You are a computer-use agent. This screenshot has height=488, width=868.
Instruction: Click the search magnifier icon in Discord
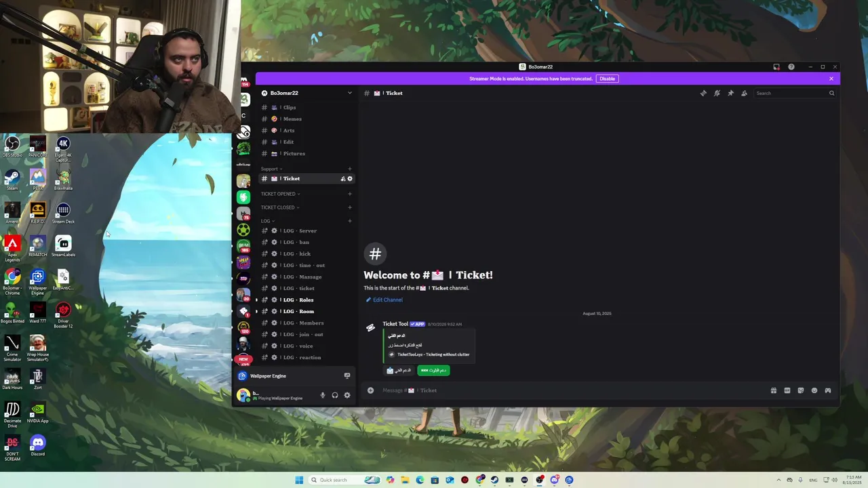[x=831, y=93]
